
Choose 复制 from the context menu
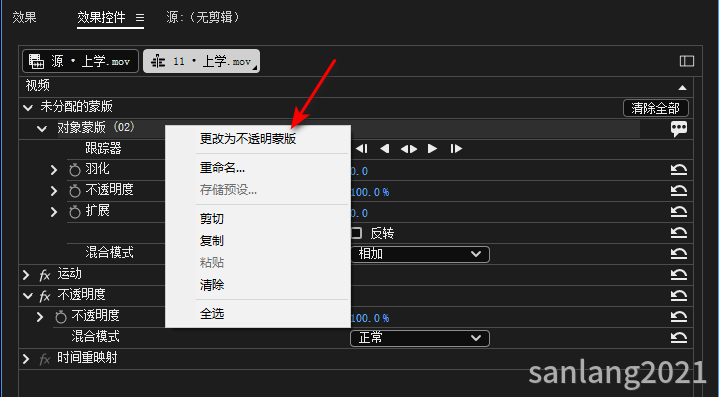(211, 241)
